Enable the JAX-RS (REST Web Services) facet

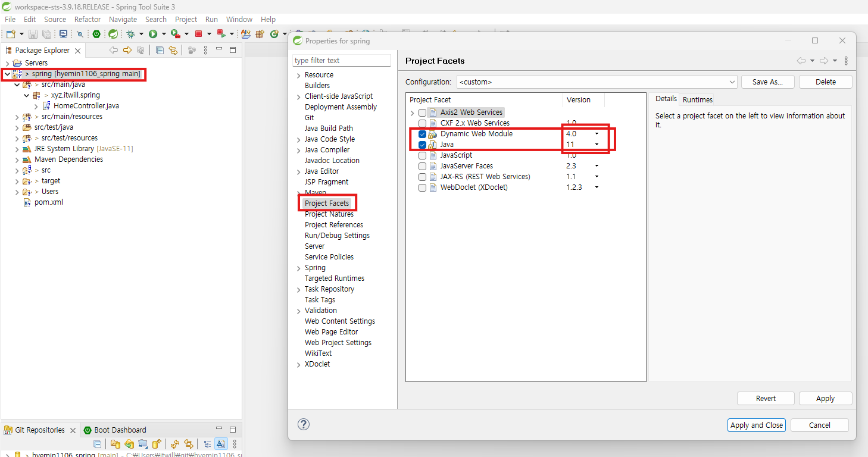click(422, 177)
